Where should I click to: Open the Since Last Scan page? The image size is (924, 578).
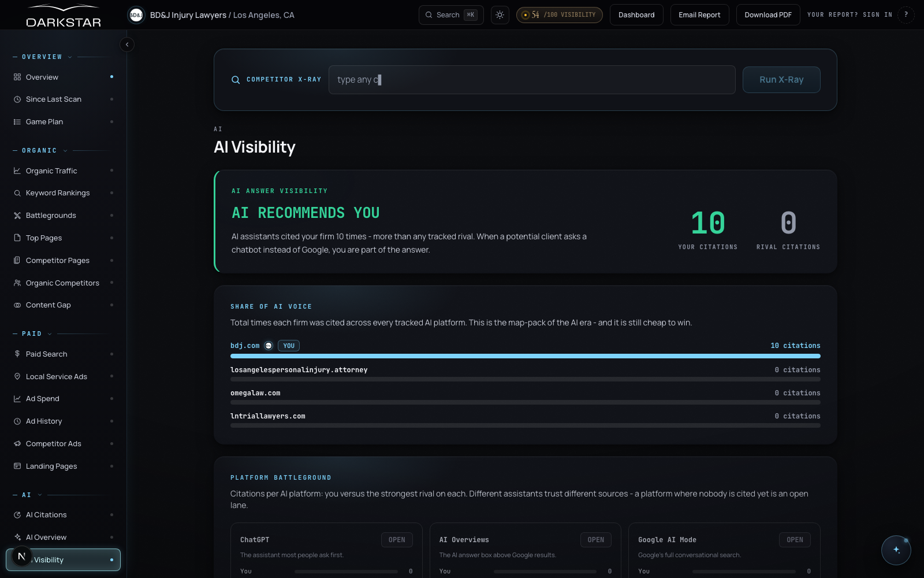(x=63, y=99)
